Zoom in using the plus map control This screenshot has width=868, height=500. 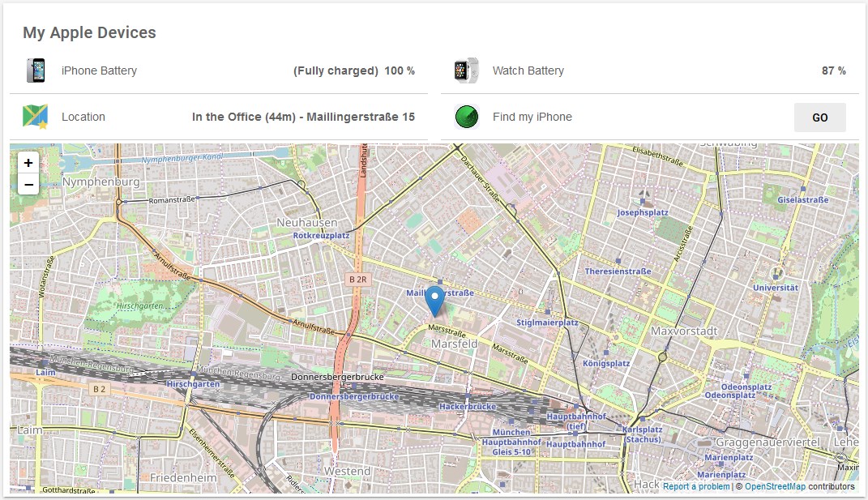coord(28,161)
